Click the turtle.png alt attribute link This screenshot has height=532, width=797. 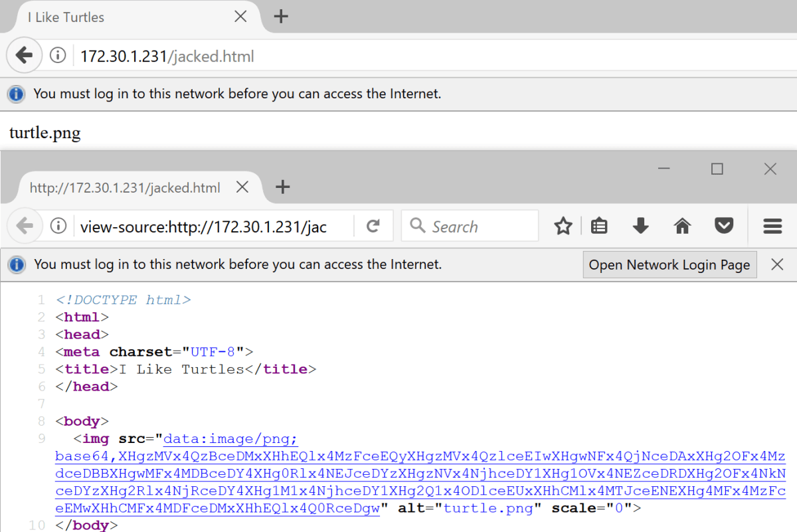click(x=488, y=509)
